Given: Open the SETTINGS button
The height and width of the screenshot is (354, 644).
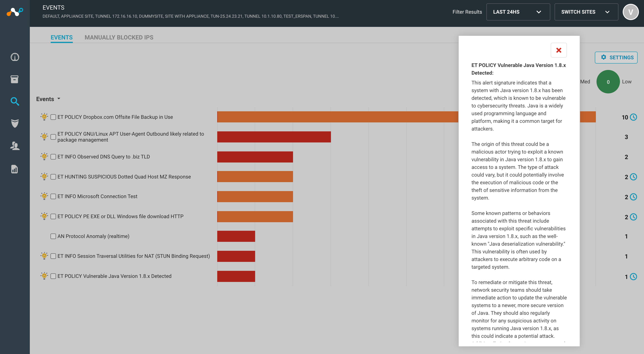Looking at the screenshot, I should pyautogui.click(x=616, y=57).
